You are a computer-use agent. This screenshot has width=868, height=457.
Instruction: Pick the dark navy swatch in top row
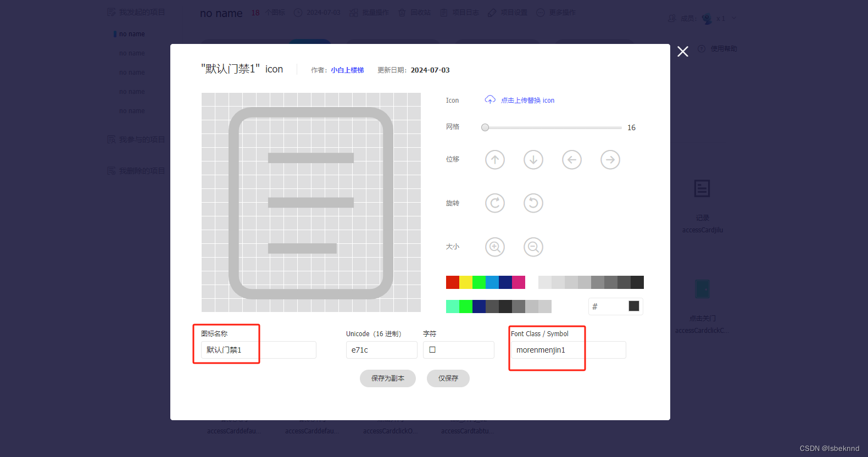tap(505, 282)
